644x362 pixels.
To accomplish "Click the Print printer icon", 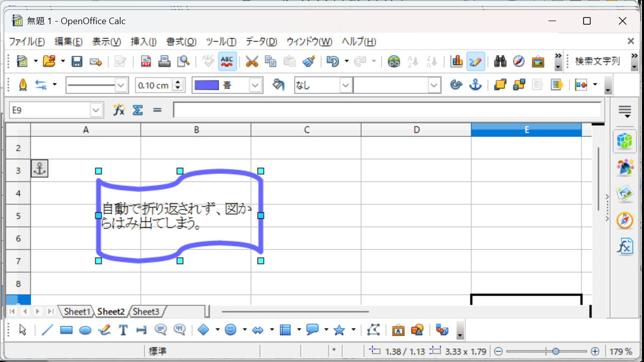I will [165, 61].
